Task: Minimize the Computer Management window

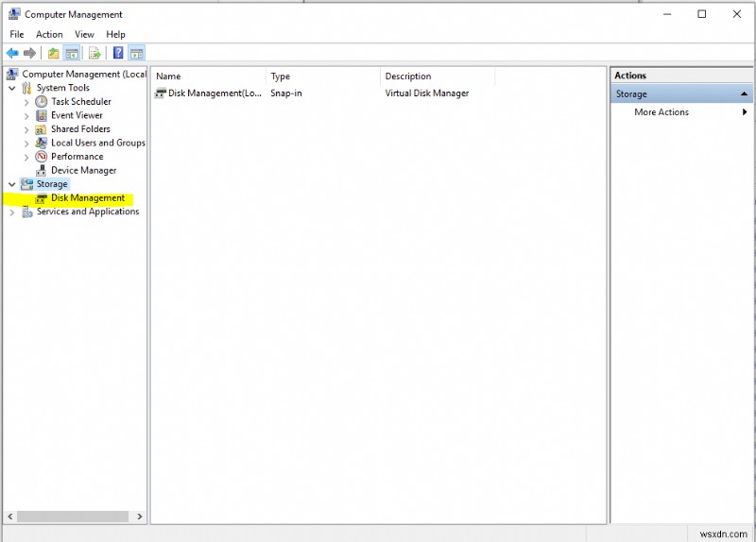Action: click(x=667, y=14)
